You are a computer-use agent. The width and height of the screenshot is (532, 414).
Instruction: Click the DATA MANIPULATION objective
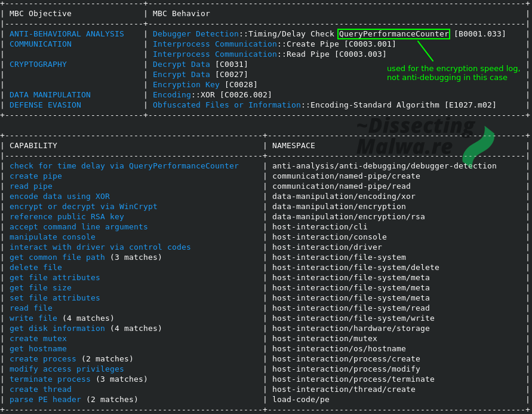coord(50,94)
